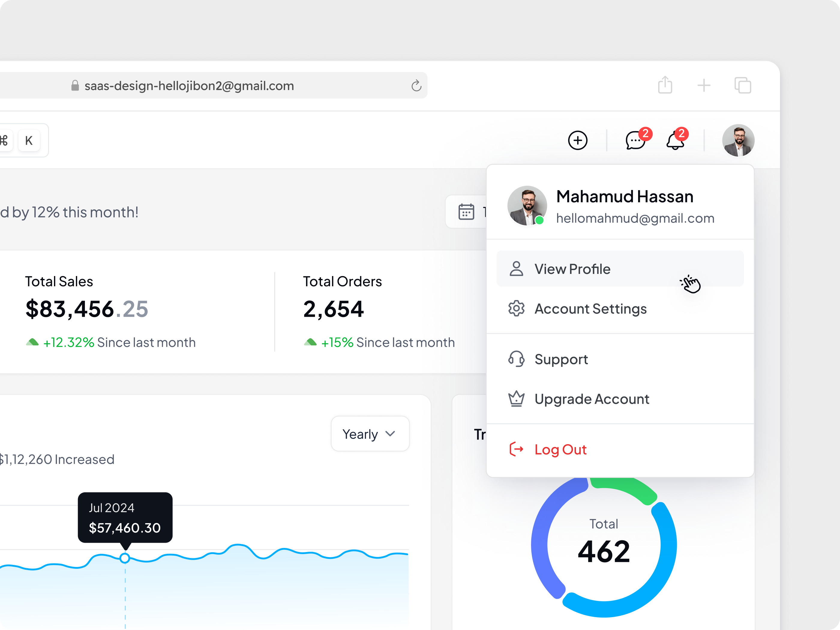Click the Upgrade Account crown icon
This screenshot has width=840, height=630.
pyautogui.click(x=516, y=399)
